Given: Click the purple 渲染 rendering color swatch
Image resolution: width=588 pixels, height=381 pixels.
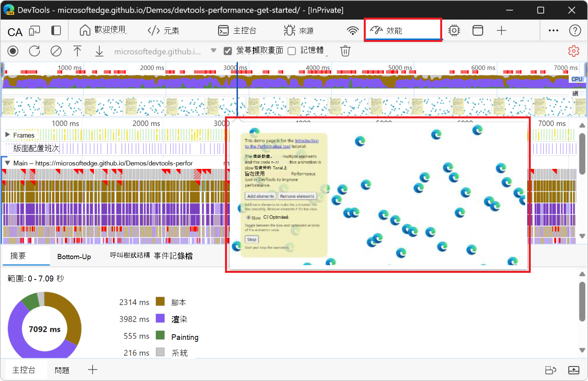Looking at the screenshot, I should click(x=160, y=318).
